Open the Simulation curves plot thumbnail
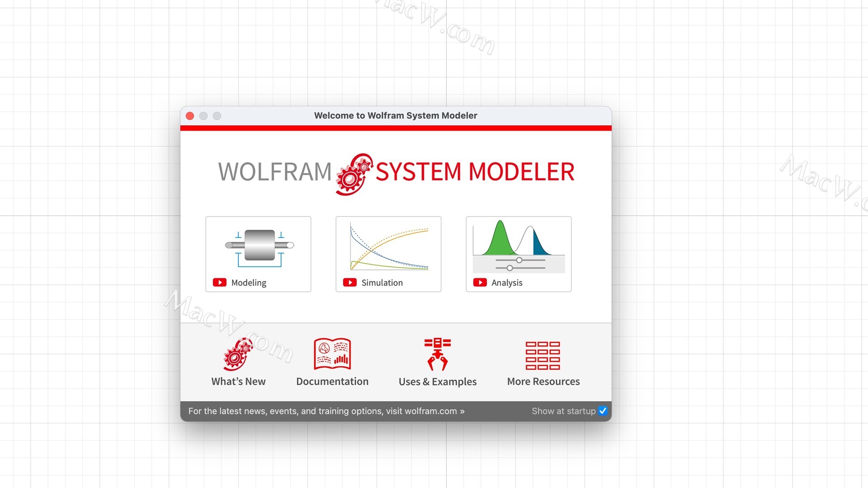This screenshot has width=868, height=488. [389, 246]
